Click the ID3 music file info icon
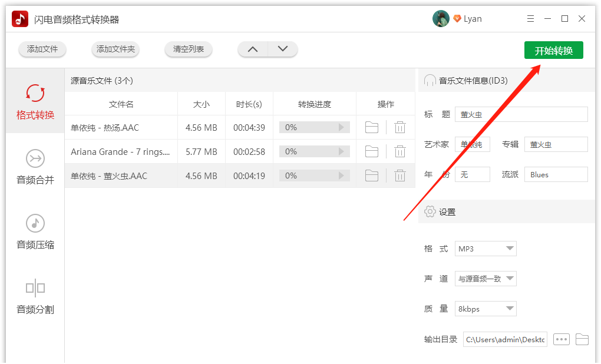The height and width of the screenshot is (364, 601). point(430,80)
